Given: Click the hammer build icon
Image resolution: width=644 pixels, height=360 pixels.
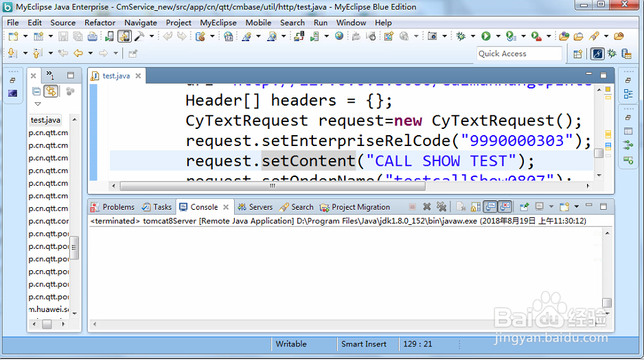Looking at the screenshot, I should click(139, 36).
